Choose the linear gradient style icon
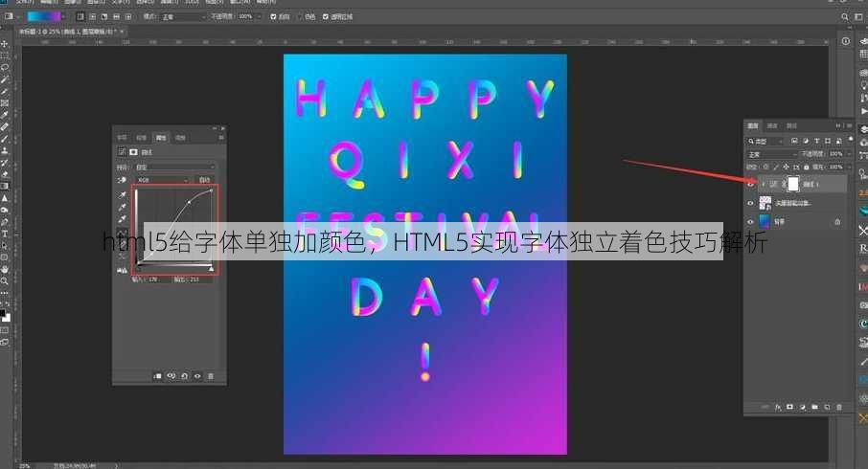 coord(80,17)
